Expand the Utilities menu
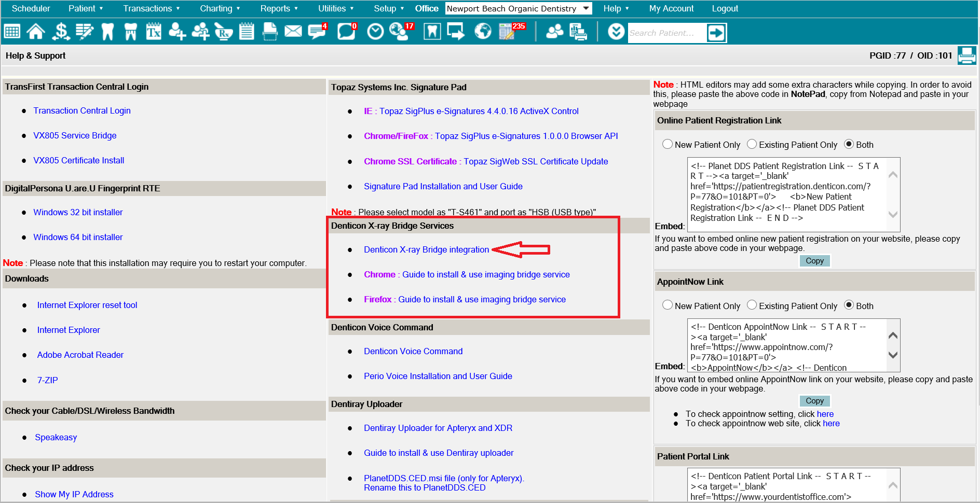Image resolution: width=980 pixels, height=503 pixels. (x=336, y=8)
